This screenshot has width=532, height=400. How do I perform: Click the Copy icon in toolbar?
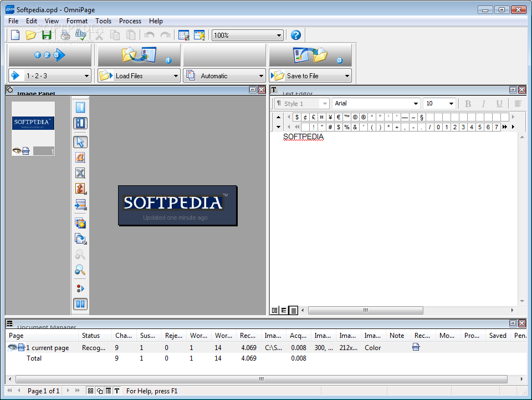tap(115, 35)
